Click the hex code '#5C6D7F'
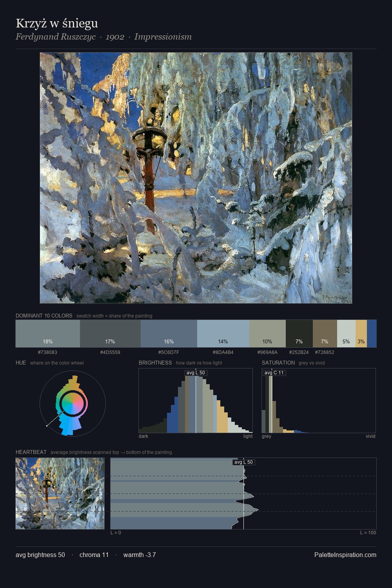This screenshot has width=392, height=588. tap(169, 352)
